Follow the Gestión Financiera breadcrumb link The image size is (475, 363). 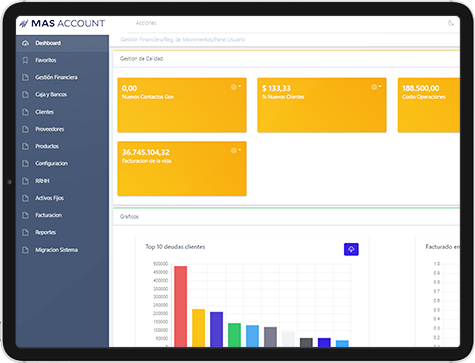click(143, 40)
